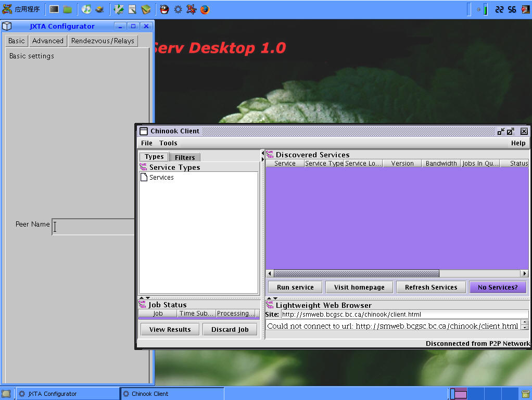Viewport: 532px width, 400px height.
Task: Open the green book dictionary launcher
Action: (x=146, y=9)
